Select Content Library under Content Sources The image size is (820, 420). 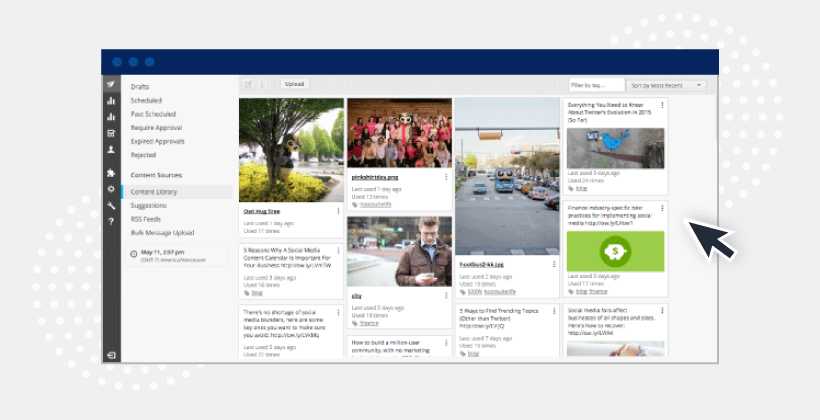[x=155, y=191]
